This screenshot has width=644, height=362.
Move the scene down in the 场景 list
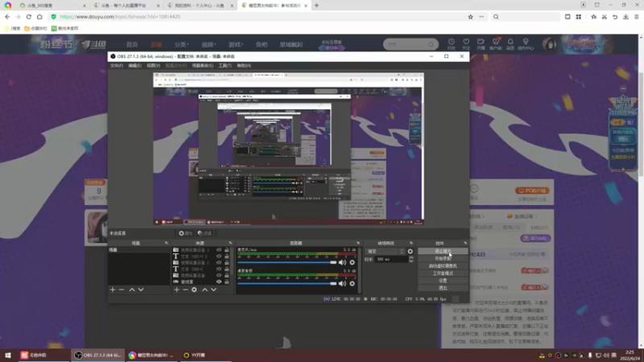tap(141, 290)
